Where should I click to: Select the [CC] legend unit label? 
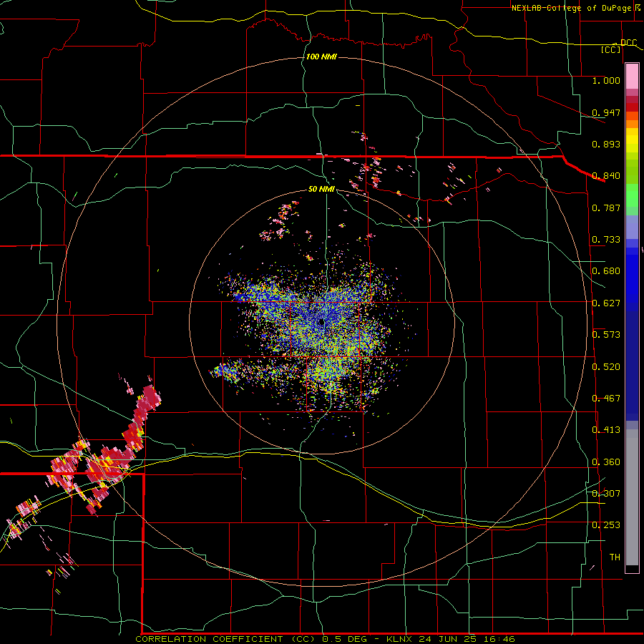(x=611, y=49)
